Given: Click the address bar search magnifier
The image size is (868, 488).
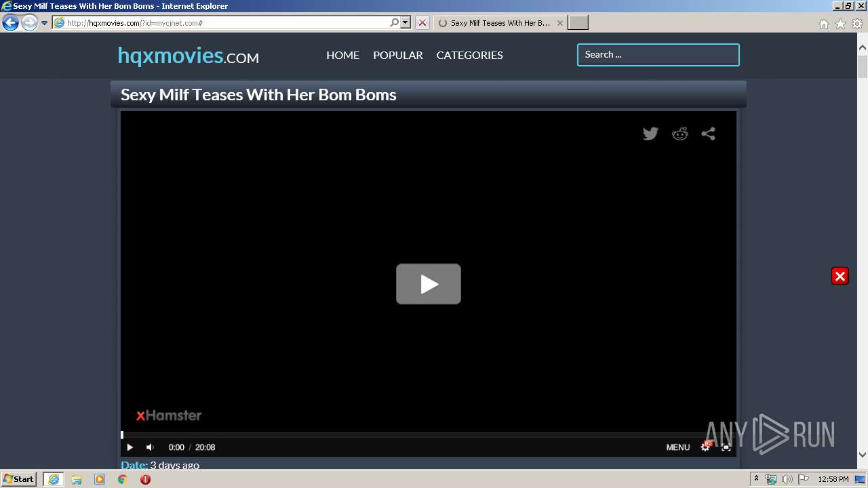Looking at the screenshot, I should [395, 22].
